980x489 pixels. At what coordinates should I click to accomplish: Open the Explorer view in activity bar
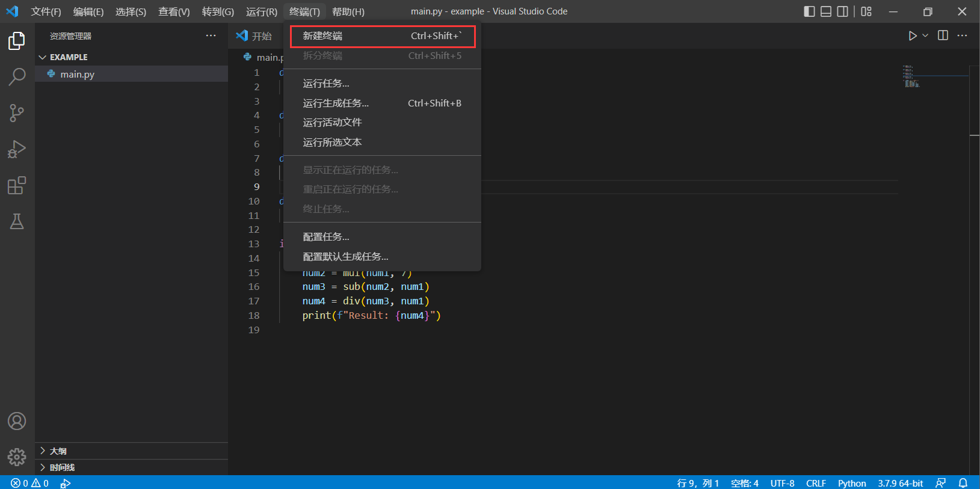pos(17,41)
